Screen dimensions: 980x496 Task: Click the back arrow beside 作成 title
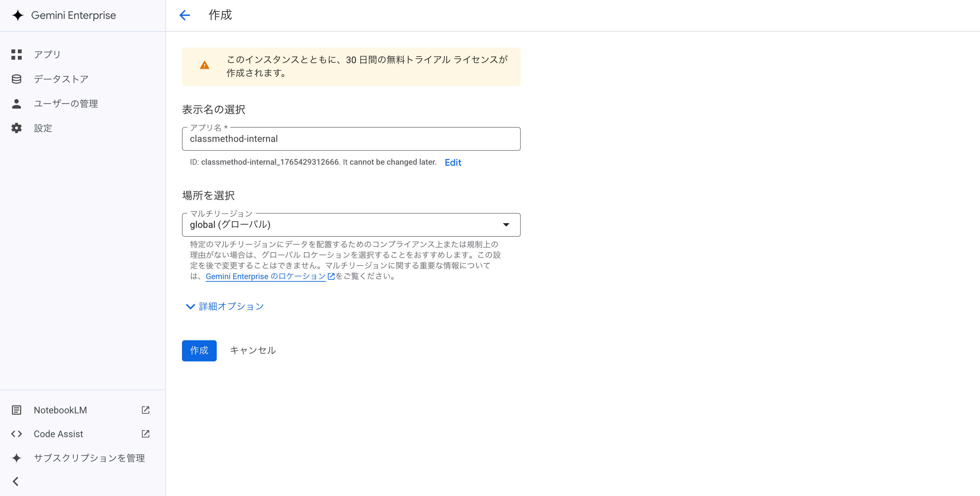tap(185, 15)
